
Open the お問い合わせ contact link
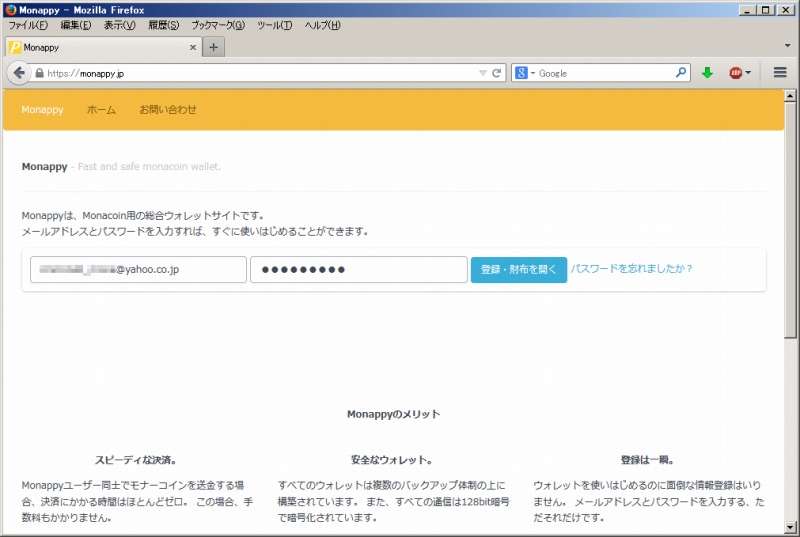coord(168,110)
